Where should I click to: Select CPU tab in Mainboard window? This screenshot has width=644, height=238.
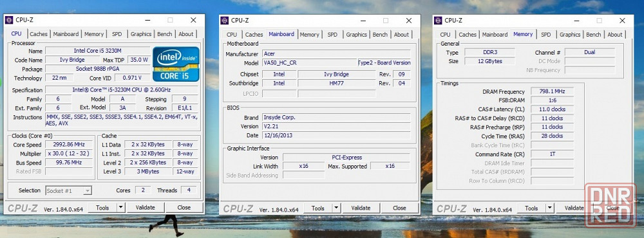click(232, 35)
